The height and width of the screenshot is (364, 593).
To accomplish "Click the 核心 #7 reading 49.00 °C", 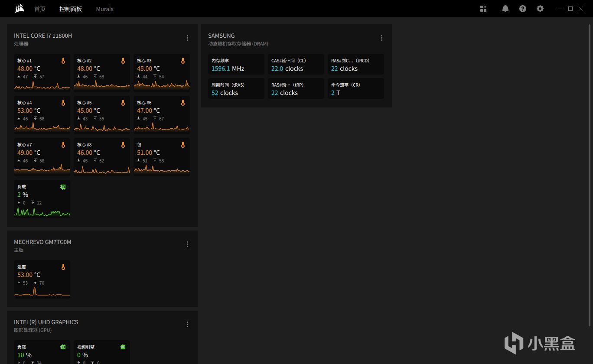I will tap(29, 153).
